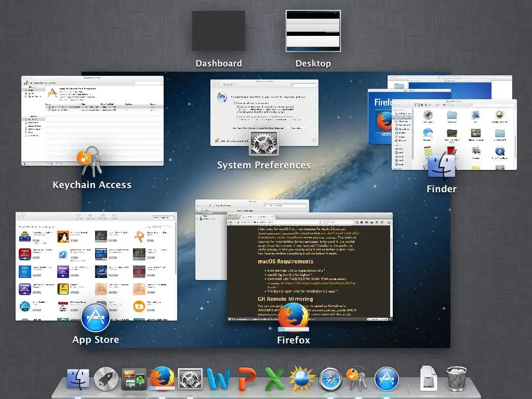This screenshot has height=399, width=532.
Task: Click the Firefox badge on Firefox windows
Action: click(x=294, y=317)
